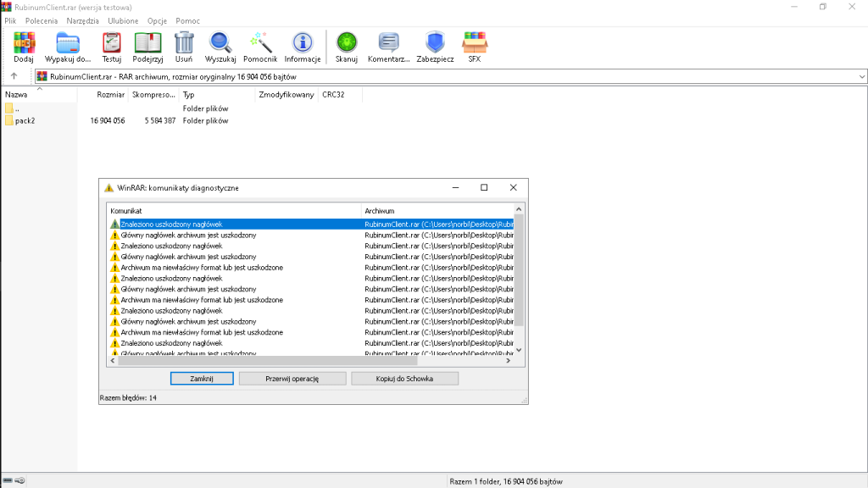Open the Pomoc menu
Viewport: 868px width, 488px height.
point(187,21)
